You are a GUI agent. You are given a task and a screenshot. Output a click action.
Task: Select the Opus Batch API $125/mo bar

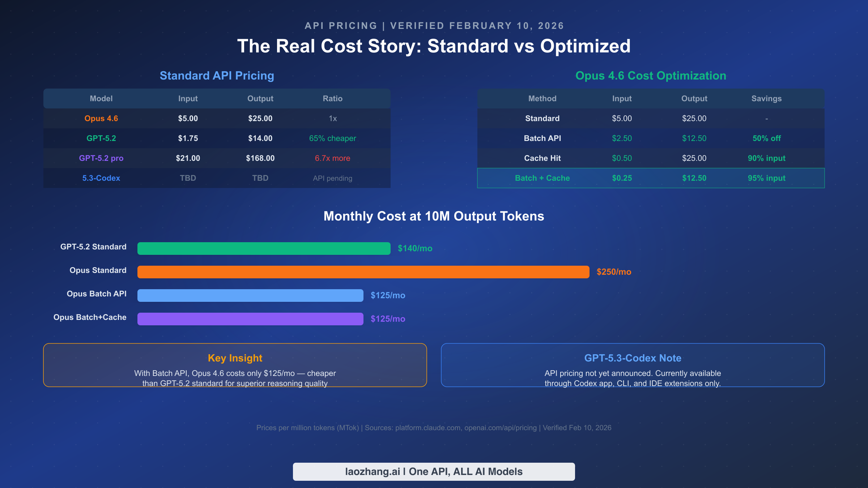(250, 295)
